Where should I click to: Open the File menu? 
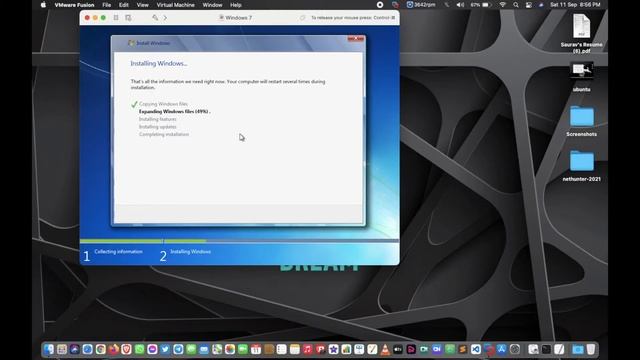point(107,5)
